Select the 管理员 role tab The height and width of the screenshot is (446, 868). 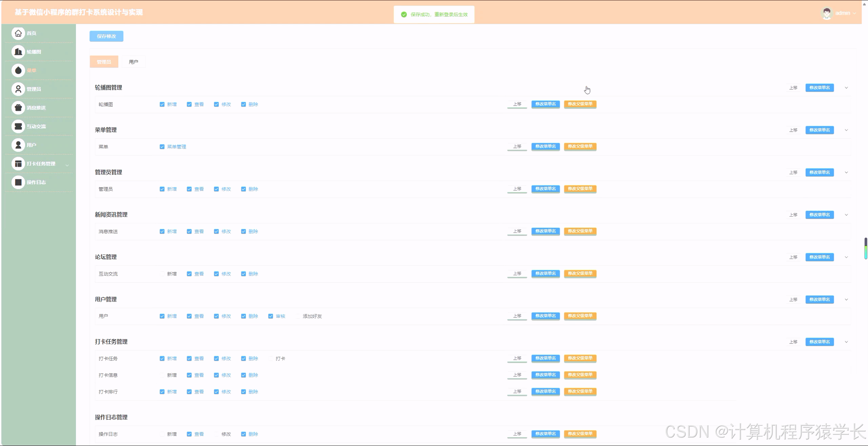click(104, 62)
